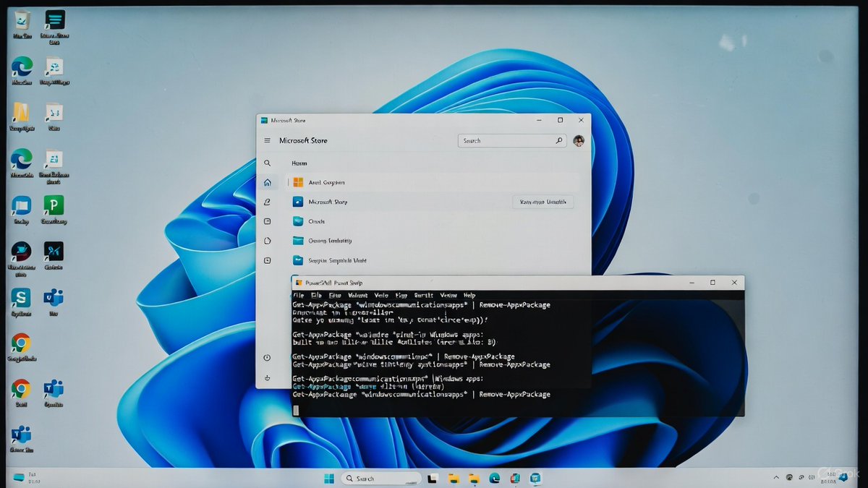The width and height of the screenshot is (868, 488).
Task: Click the button in the Microsoft Store row
Action: click(x=542, y=202)
